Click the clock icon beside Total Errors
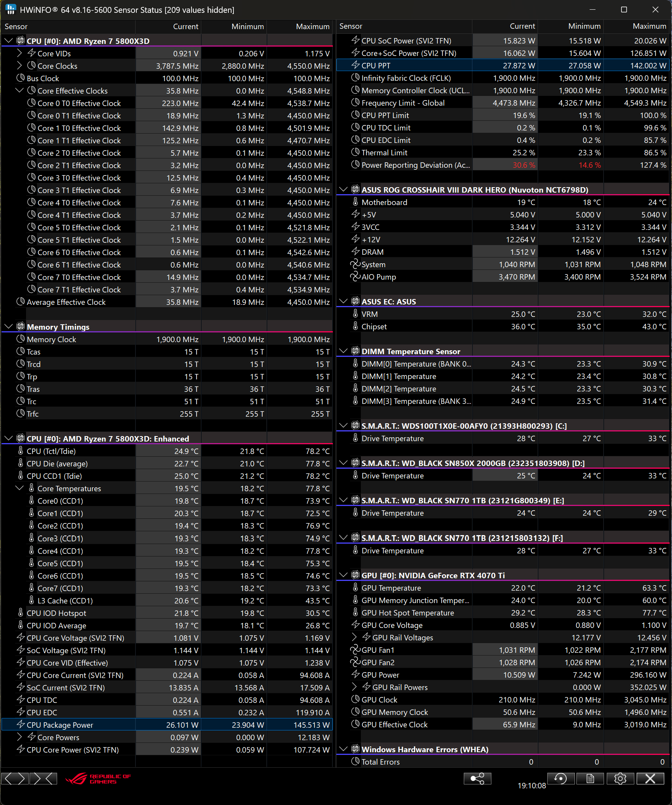Image resolution: width=672 pixels, height=805 pixels. tap(355, 762)
